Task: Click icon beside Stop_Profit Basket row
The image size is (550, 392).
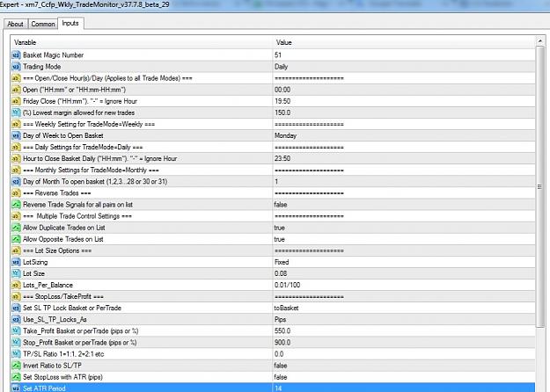Action: 16,343
